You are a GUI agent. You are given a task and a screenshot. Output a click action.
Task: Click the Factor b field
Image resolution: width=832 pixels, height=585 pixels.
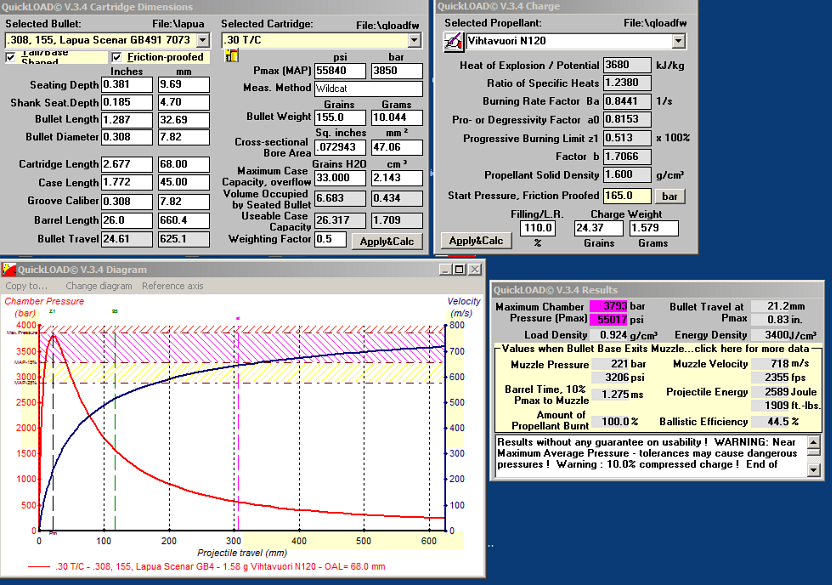pos(627,157)
